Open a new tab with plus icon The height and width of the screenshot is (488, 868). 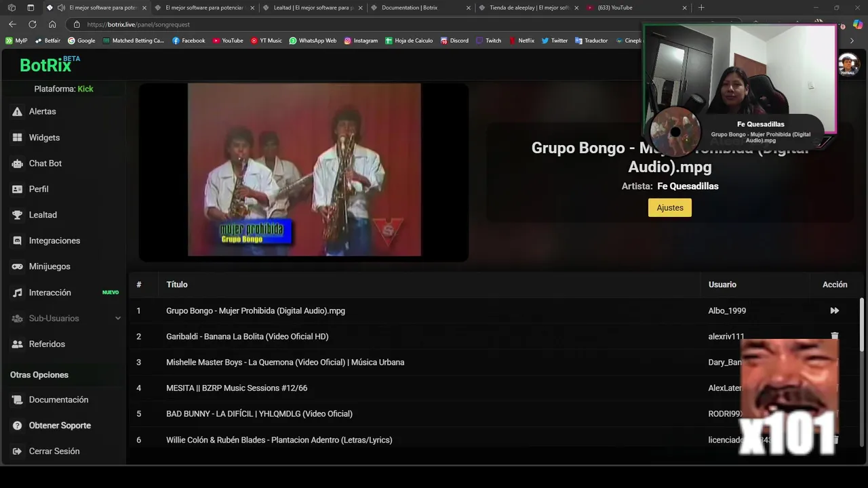(x=701, y=7)
